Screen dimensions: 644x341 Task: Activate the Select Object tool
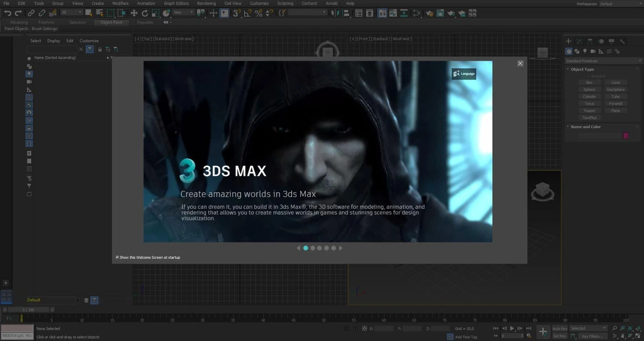pyautogui.click(x=89, y=12)
